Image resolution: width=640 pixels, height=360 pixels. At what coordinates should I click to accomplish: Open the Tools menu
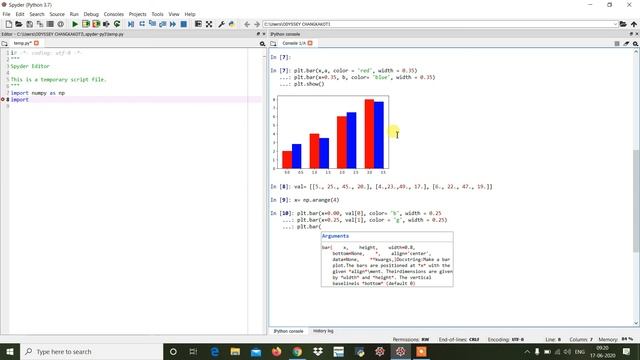(x=157, y=14)
